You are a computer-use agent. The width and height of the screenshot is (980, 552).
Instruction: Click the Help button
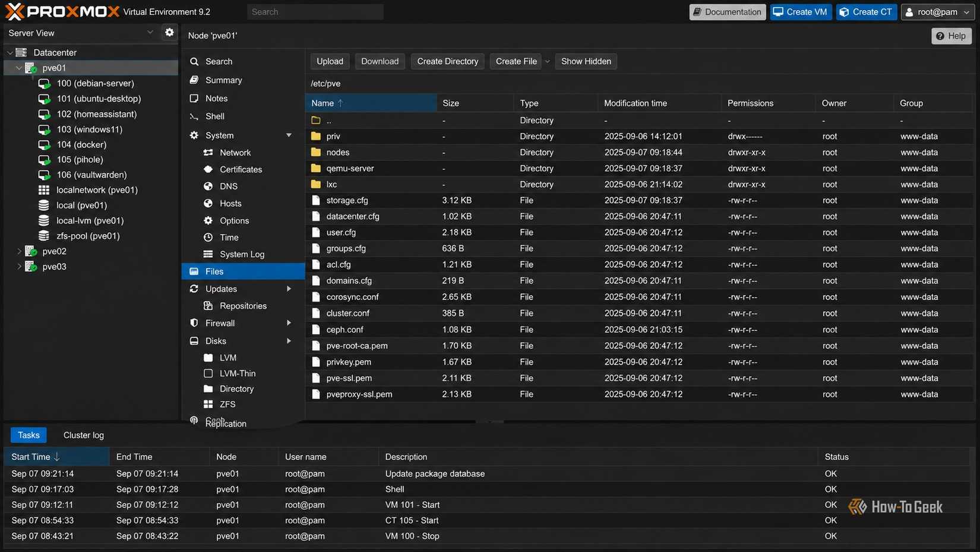coord(951,36)
